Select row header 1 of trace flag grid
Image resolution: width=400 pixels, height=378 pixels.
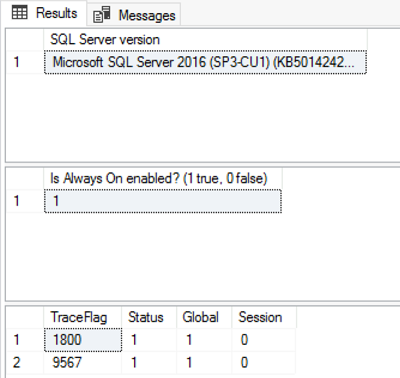tap(25, 340)
